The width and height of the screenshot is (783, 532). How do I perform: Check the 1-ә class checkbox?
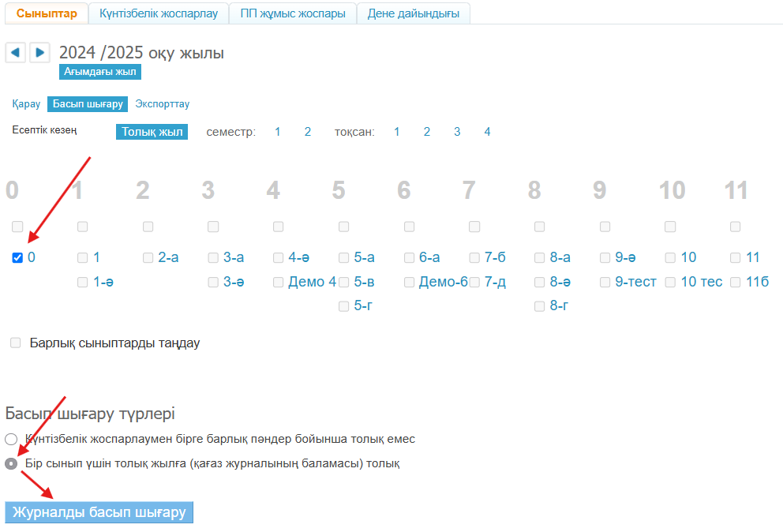[x=81, y=281]
